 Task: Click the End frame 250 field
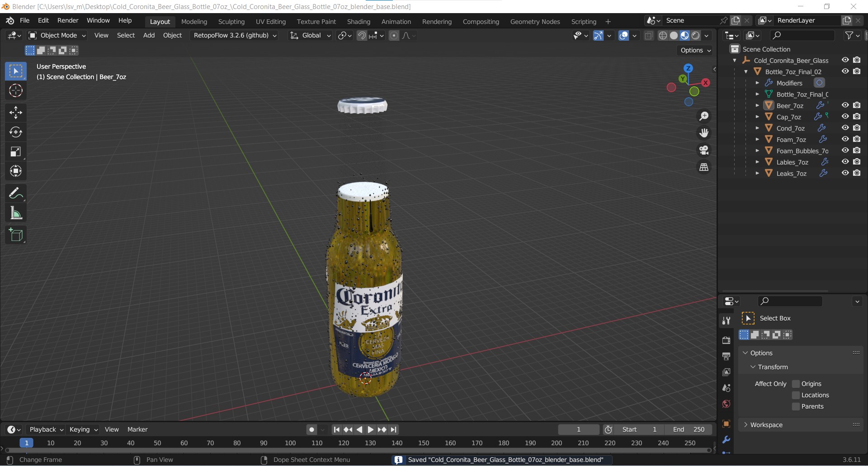click(689, 429)
